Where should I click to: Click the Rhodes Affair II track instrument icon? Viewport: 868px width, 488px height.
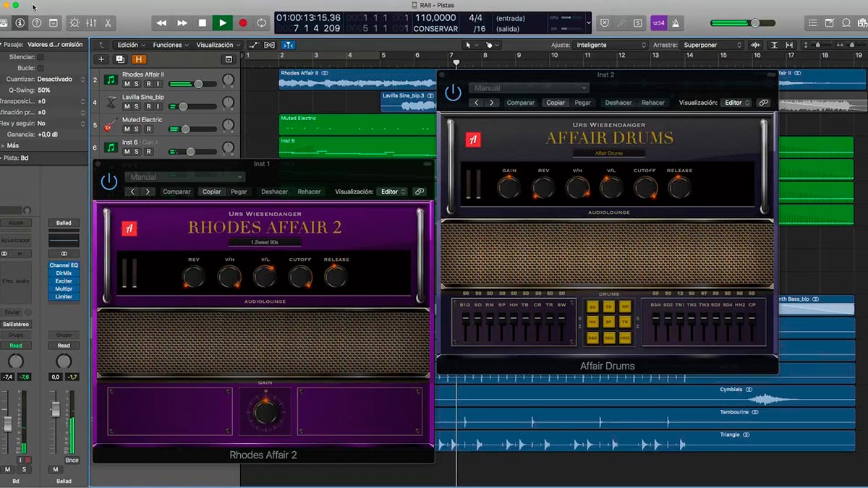(x=111, y=80)
